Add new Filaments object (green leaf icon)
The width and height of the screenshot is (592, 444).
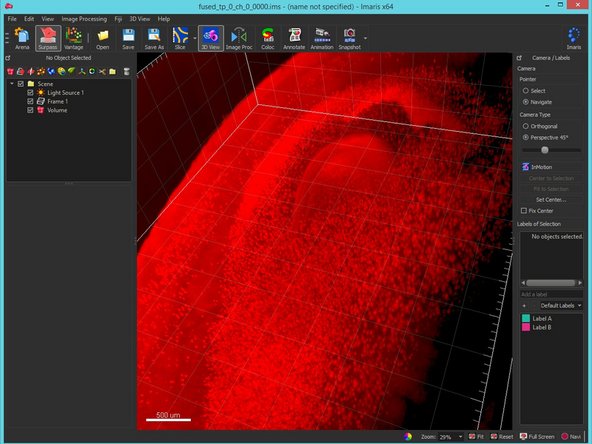(x=71, y=71)
